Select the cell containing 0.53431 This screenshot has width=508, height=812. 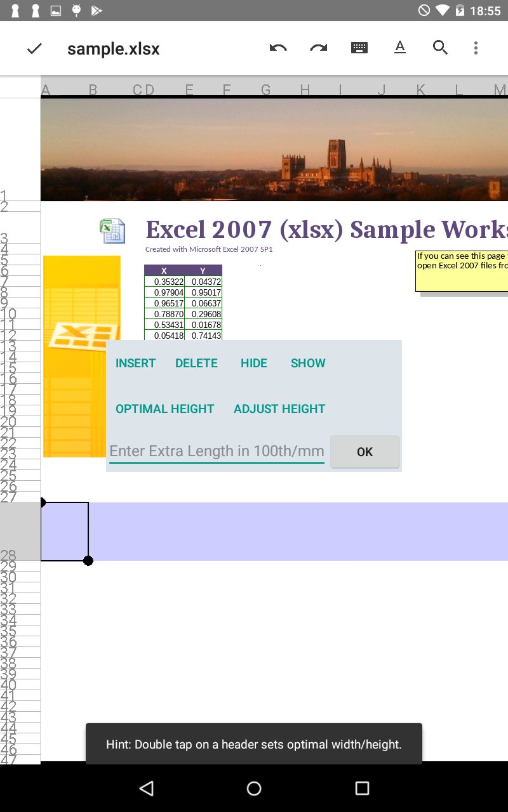pos(164,325)
